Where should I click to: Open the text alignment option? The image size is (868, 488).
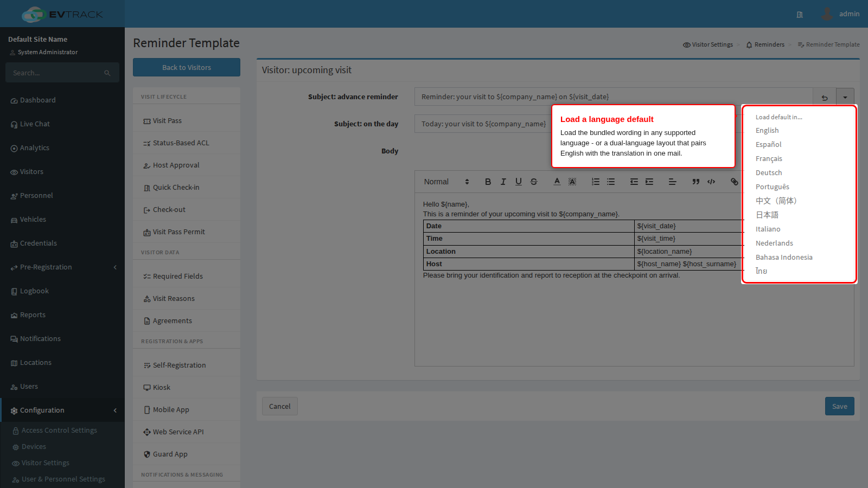pos(672,182)
